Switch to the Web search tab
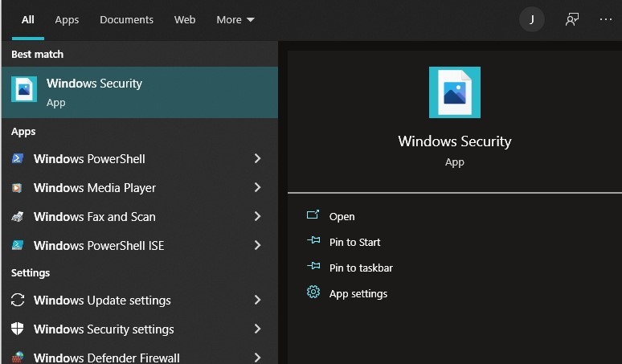Image resolution: width=622 pixels, height=364 pixels. tap(185, 20)
